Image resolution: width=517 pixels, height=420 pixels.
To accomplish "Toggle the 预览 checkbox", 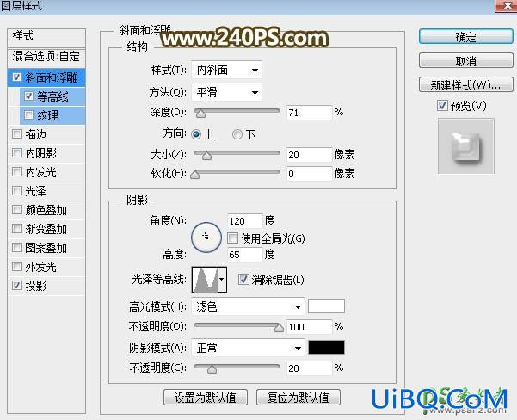I will (442, 106).
